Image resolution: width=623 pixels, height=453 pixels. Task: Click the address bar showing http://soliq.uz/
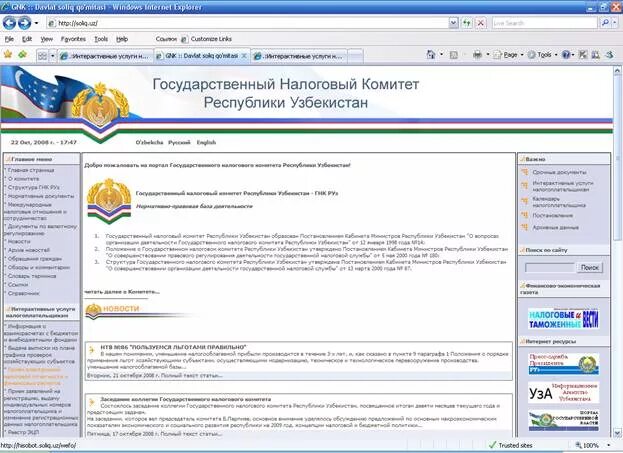[x=248, y=23]
